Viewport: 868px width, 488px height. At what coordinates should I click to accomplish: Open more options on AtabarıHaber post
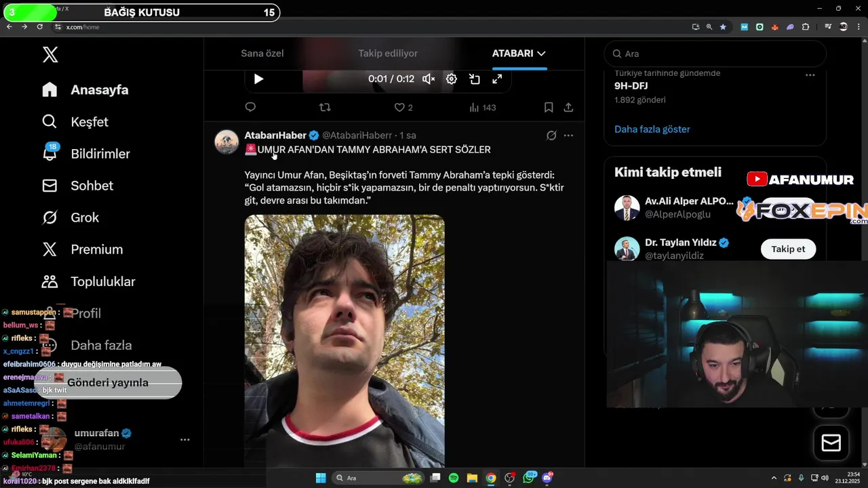click(x=568, y=136)
